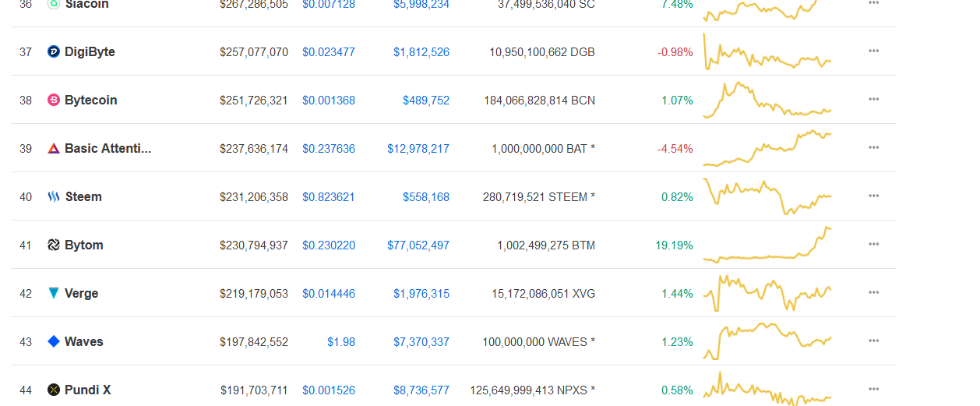Open the more-options menu for Verge
The width and height of the screenshot is (980, 406).
coord(873,293)
